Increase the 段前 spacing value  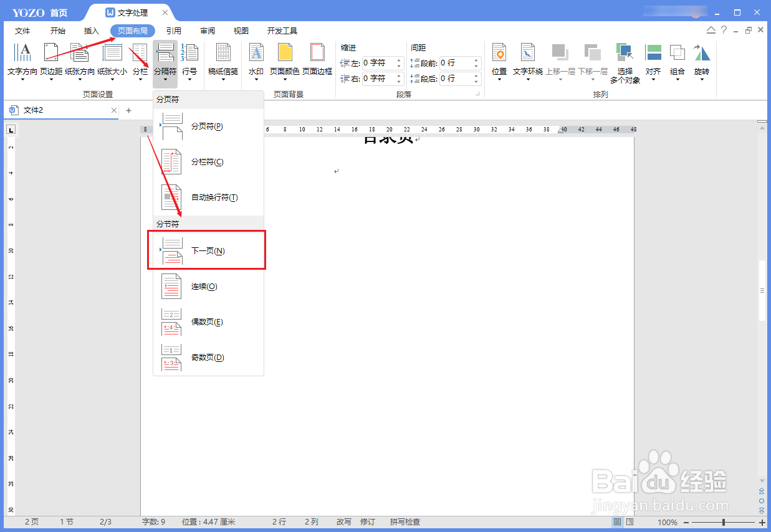[476, 60]
